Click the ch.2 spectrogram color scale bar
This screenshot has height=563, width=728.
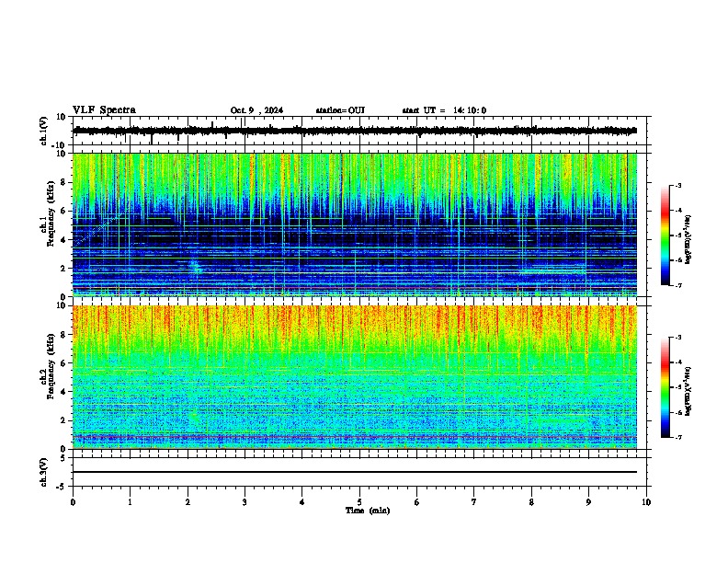pyautogui.click(x=665, y=387)
